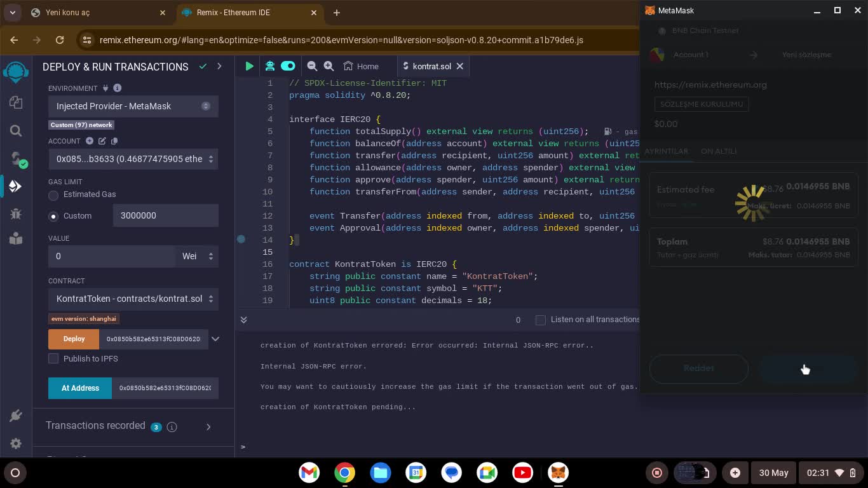The height and width of the screenshot is (488, 868).
Task: Open the Environment provider dropdown
Action: click(x=133, y=106)
